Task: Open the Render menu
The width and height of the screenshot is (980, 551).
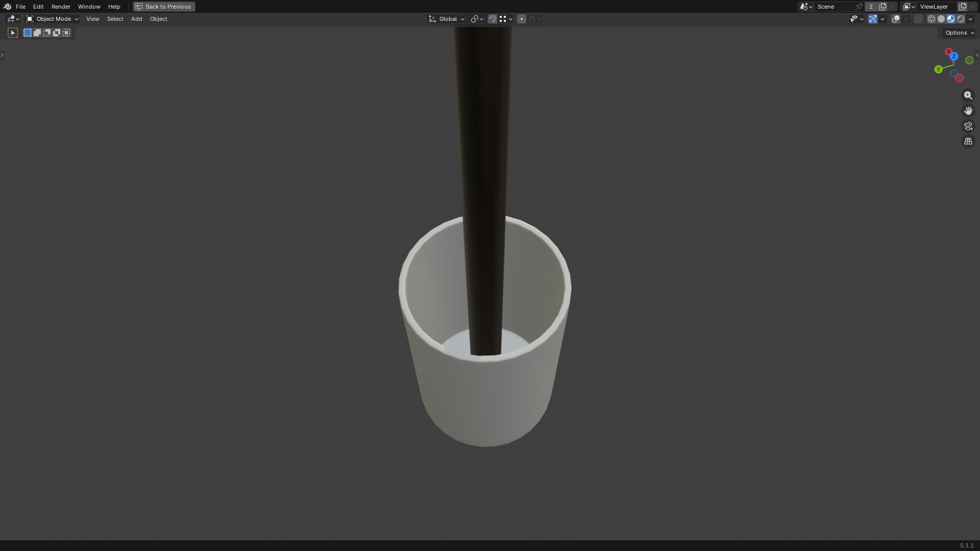Action: (61, 7)
